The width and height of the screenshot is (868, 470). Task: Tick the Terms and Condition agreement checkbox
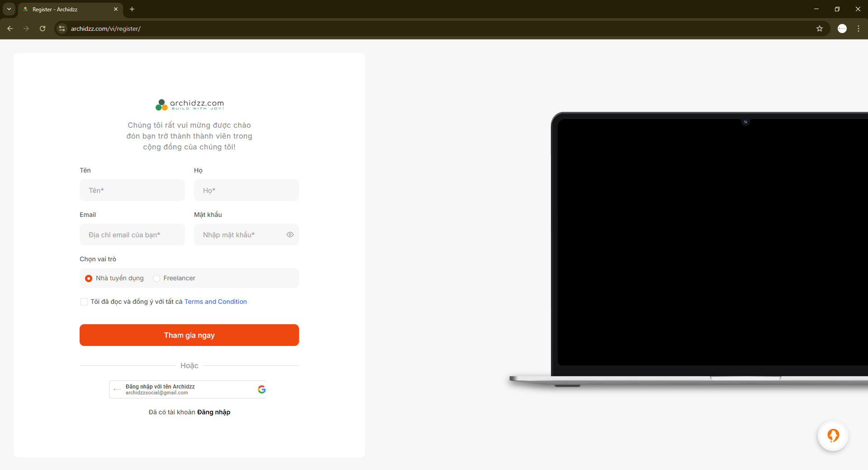click(84, 302)
